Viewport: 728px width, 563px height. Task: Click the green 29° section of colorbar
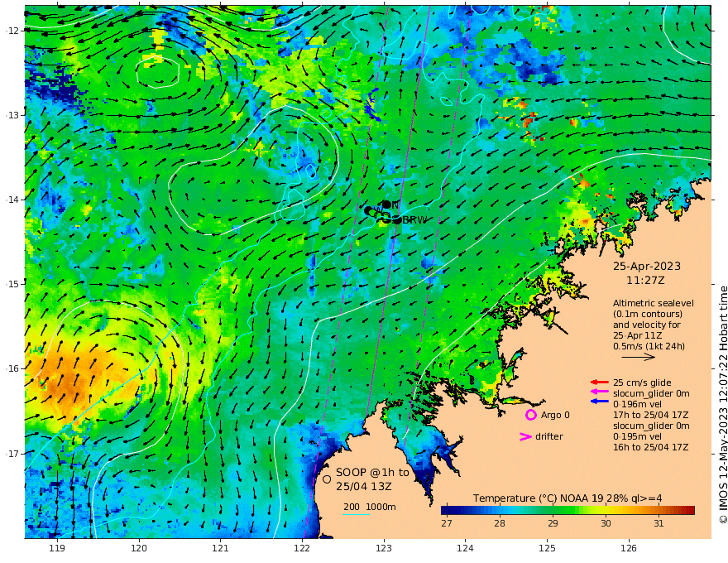tap(553, 511)
